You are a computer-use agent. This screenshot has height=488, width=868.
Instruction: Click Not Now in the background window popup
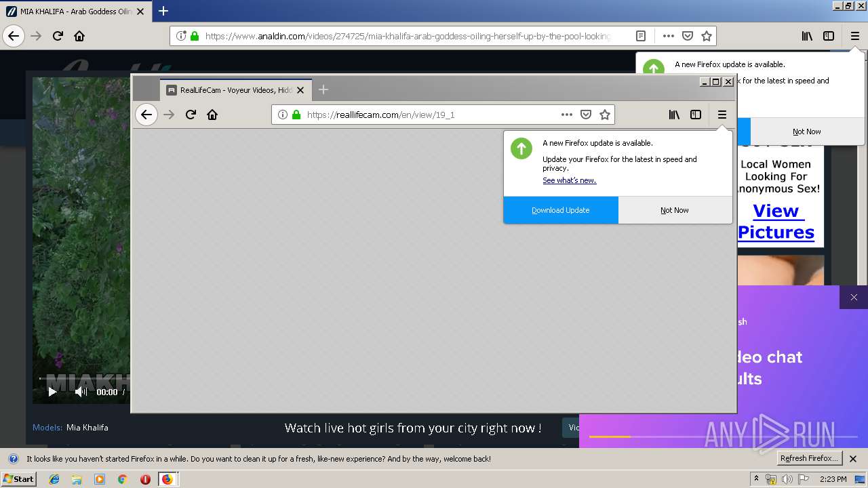tap(807, 131)
